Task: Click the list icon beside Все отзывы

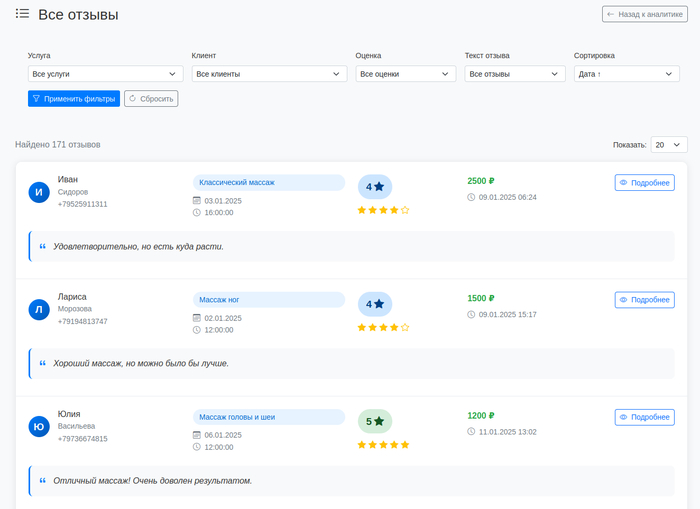Action: tap(22, 14)
